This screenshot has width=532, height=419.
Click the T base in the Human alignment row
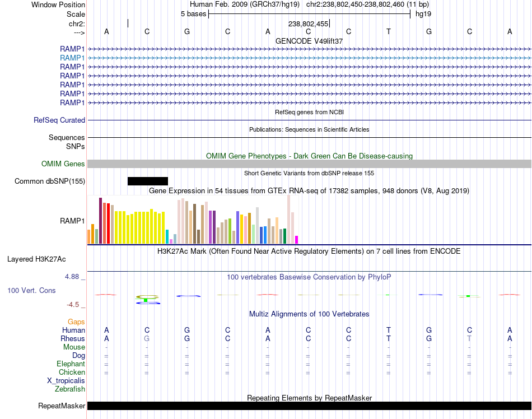pyautogui.click(x=389, y=330)
